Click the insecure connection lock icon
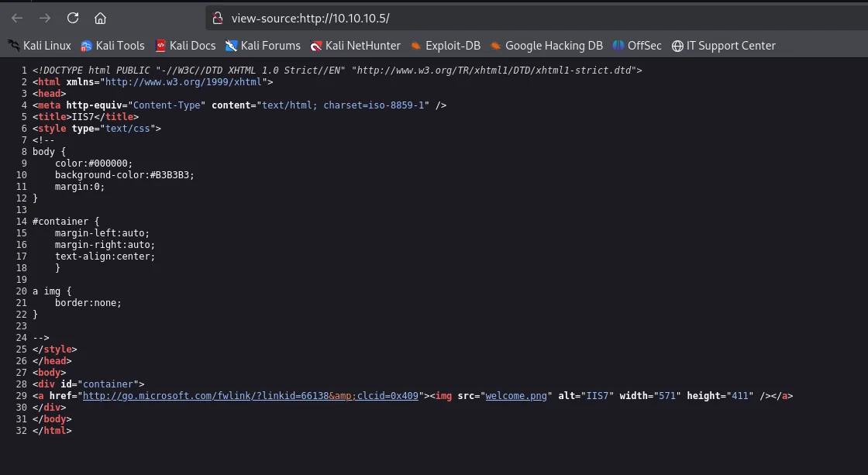Image resolution: width=868 pixels, height=475 pixels. click(x=218, y=19)
